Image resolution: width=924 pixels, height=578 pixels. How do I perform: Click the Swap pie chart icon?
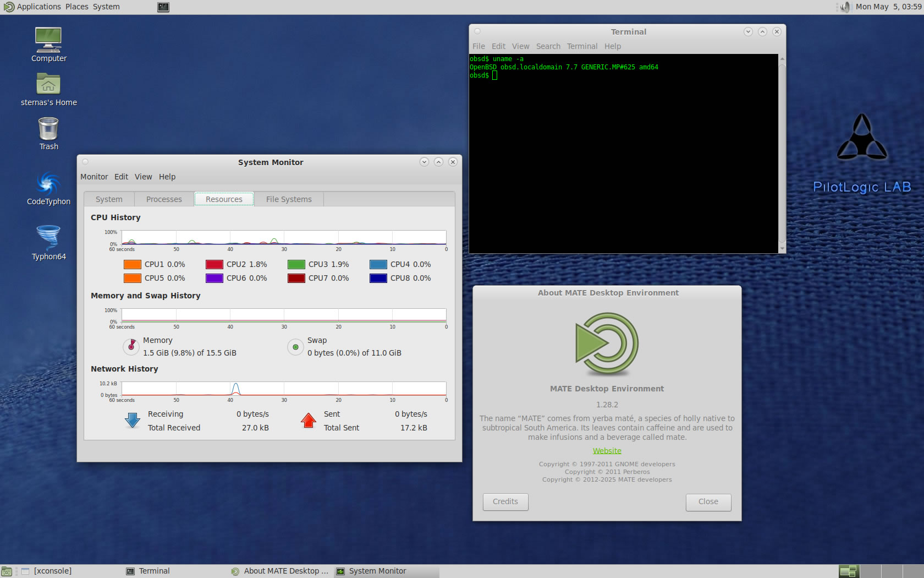(295, 347)
